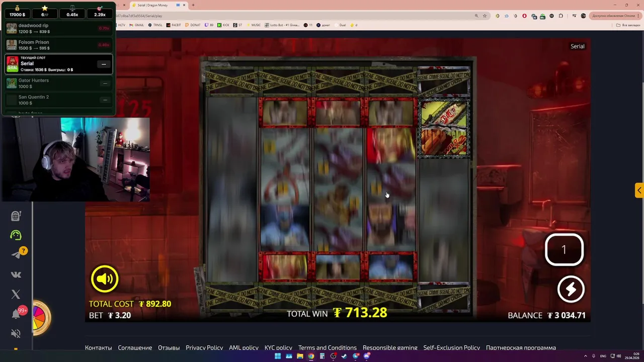Click the dash button beside San Quentin 2

point(105,100)
